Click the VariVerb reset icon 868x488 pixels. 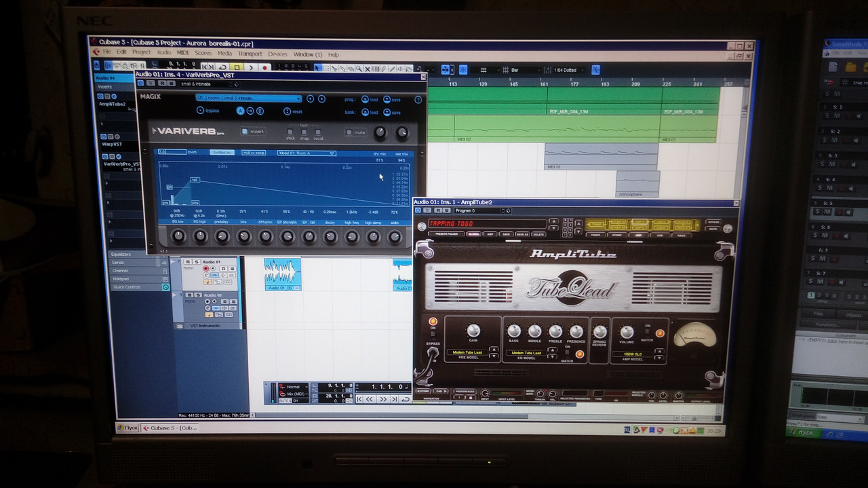point(287,112)
